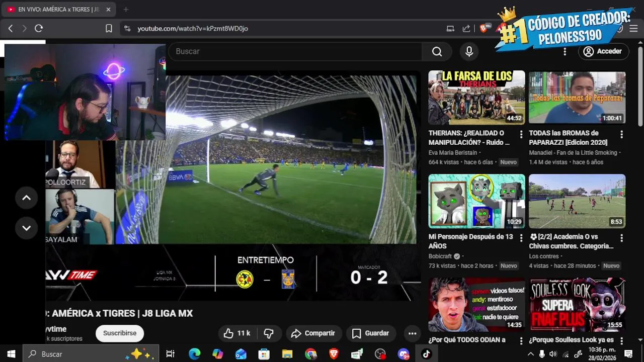Open site settings icon beside the URL

coord(127,29)
